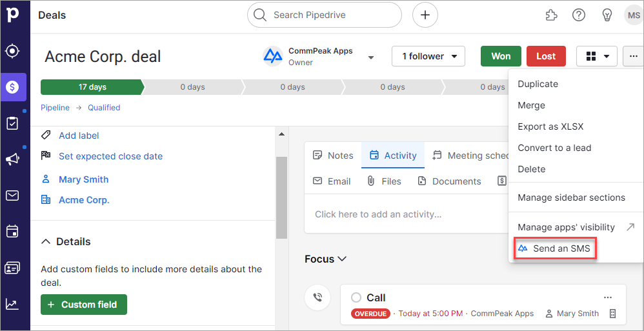This screenshot has height=331, width=644.
Task: Select Delete from the menu
Action: coord(532,169)
